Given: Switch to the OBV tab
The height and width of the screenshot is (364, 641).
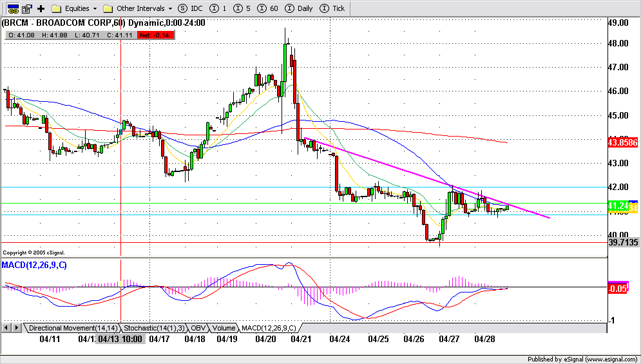Looking at the screenshot, I should click(x=198, y=327).
